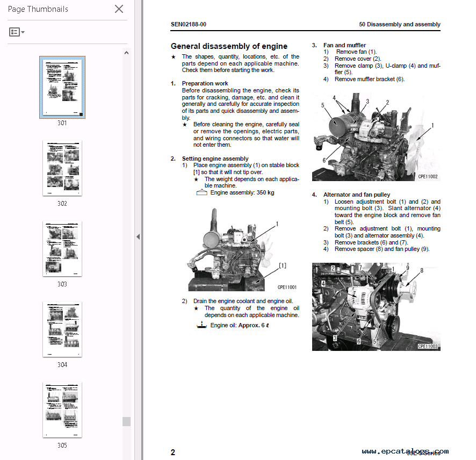Click the 'Setting engine assembly' section title

[215, 159]
